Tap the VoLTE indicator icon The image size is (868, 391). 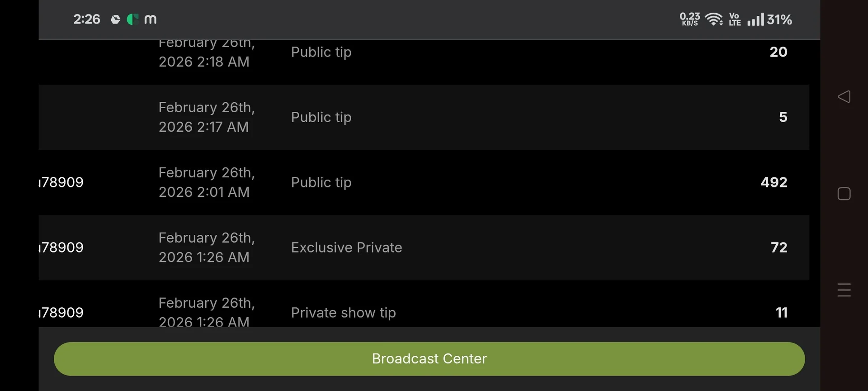[735, 19]
